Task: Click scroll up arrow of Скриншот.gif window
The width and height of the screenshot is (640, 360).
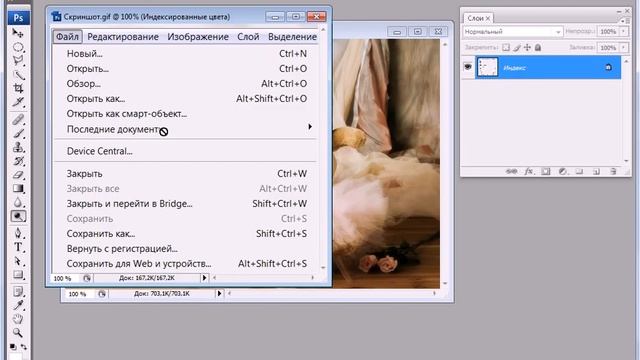Action: (x=323, y=30)
